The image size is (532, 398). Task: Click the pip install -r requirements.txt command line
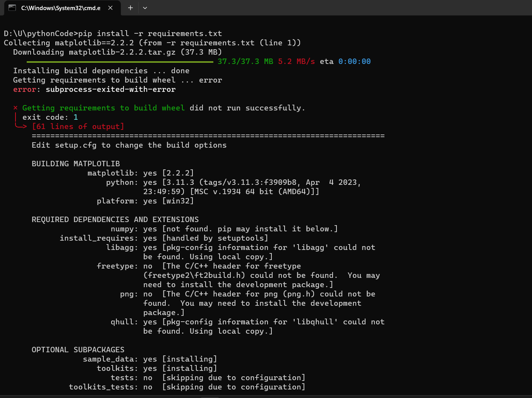point(113,34)
